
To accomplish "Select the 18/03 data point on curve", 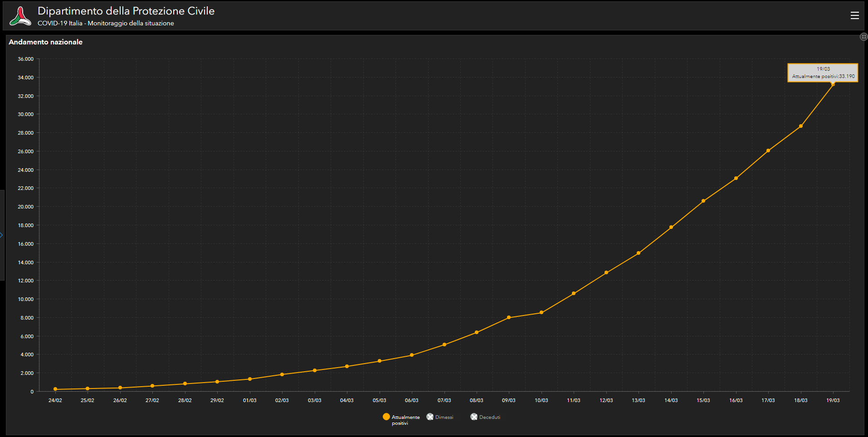I will point(801,126).
